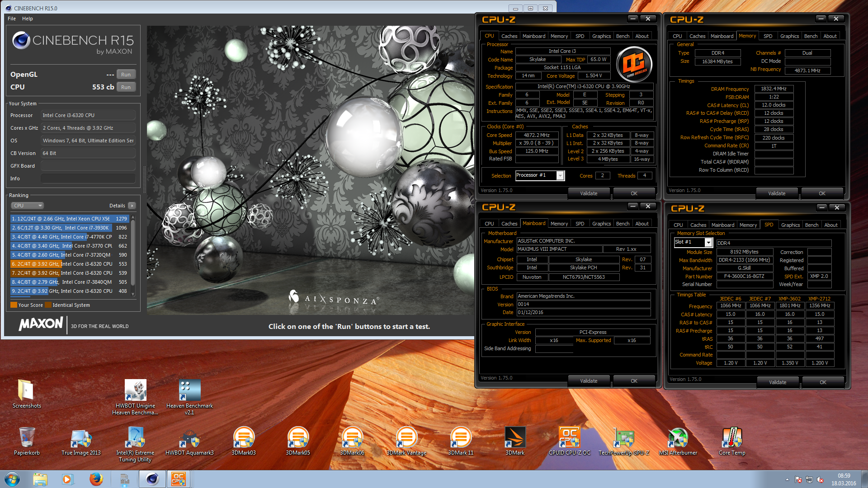The image size is (868, 488).
Task: Open Cinebench Help menu
Action: point(28,19)
